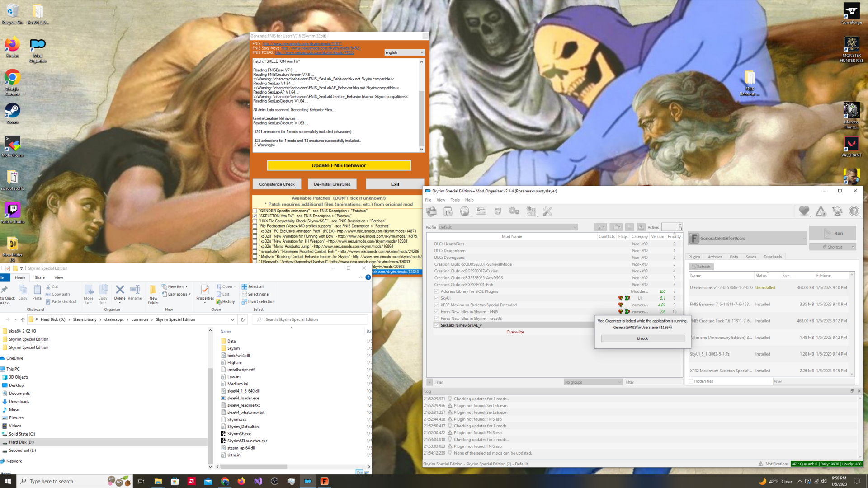Open Settings wrench-and-screwdriver icon
This screenshot has height=488, width=868.
tap(547, 211)
